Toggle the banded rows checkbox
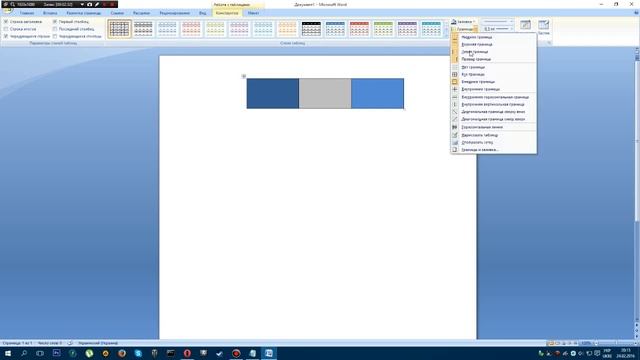Viewport: 640px width, 360px height. (x=6, y=36)
